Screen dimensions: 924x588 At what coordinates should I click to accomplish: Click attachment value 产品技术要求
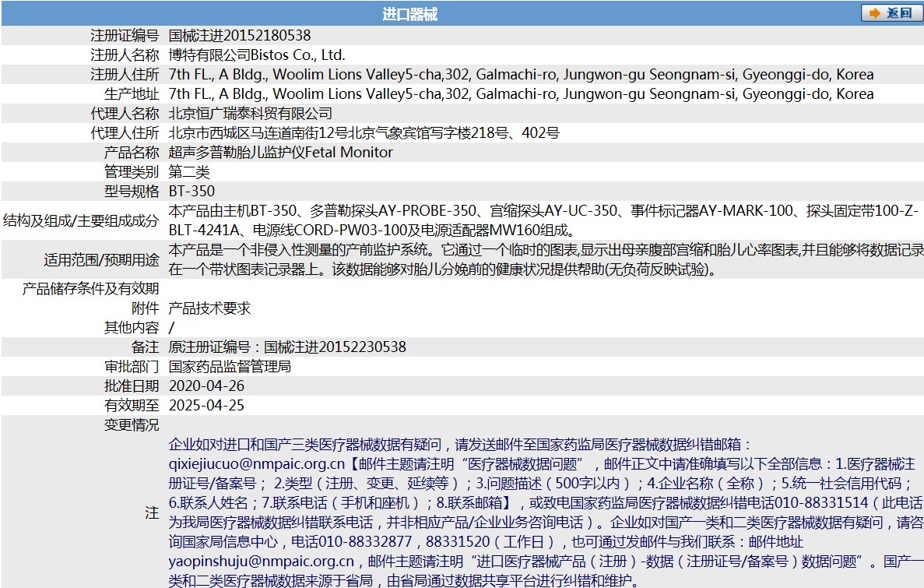pyautogui.click(x=209, y=308)
